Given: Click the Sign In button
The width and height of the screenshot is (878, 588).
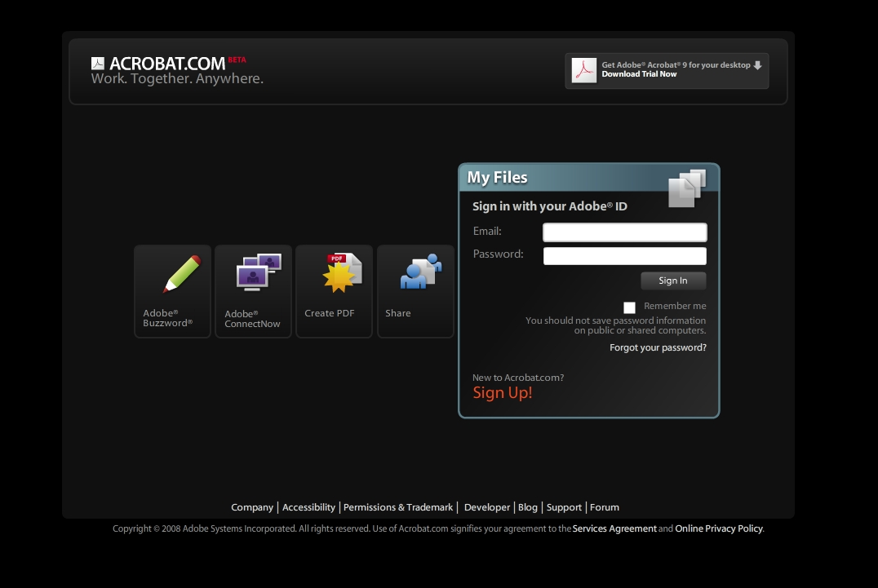Looking at the screenshot, I should tap(673, 281).
